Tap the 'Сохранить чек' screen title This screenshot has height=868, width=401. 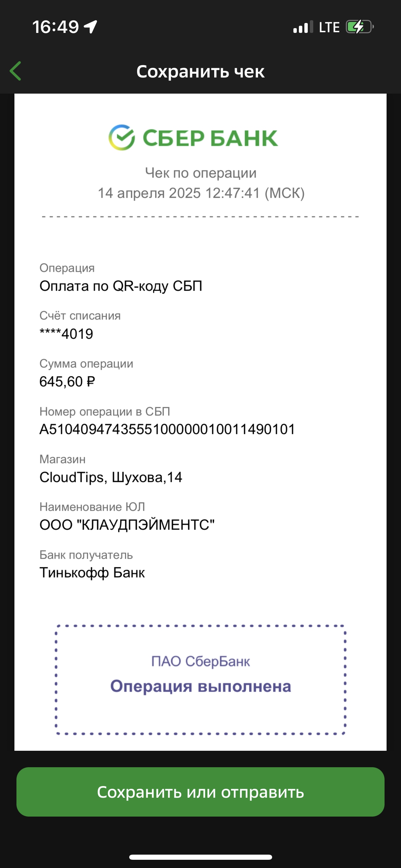tap(200, 72)
